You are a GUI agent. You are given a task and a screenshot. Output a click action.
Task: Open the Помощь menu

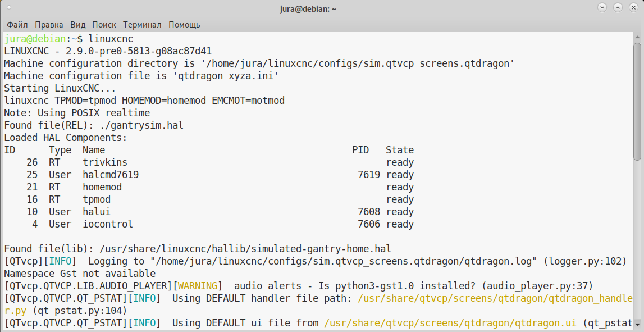[x=184, y=25]
